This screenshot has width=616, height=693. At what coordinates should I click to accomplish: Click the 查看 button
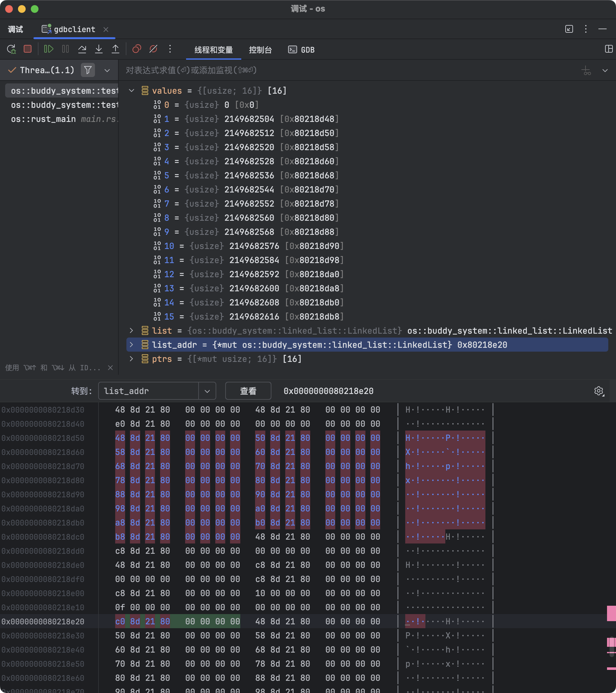248,391
